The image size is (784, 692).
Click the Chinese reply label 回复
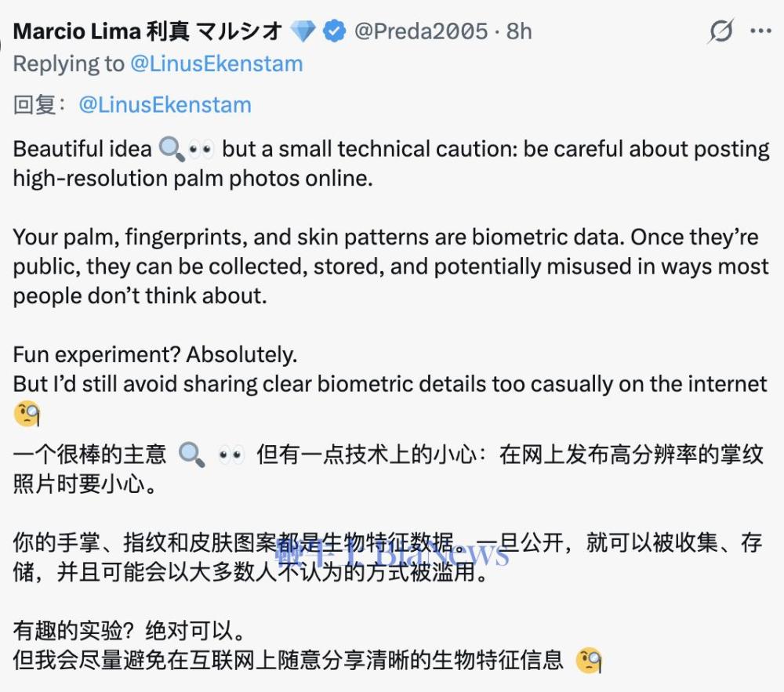point(33,104)
